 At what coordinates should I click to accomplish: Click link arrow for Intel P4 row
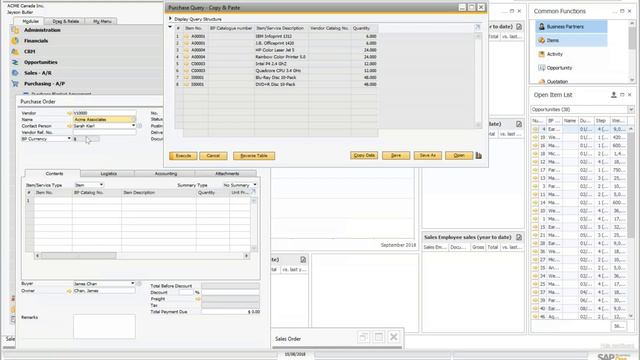[x=186, y=64]
